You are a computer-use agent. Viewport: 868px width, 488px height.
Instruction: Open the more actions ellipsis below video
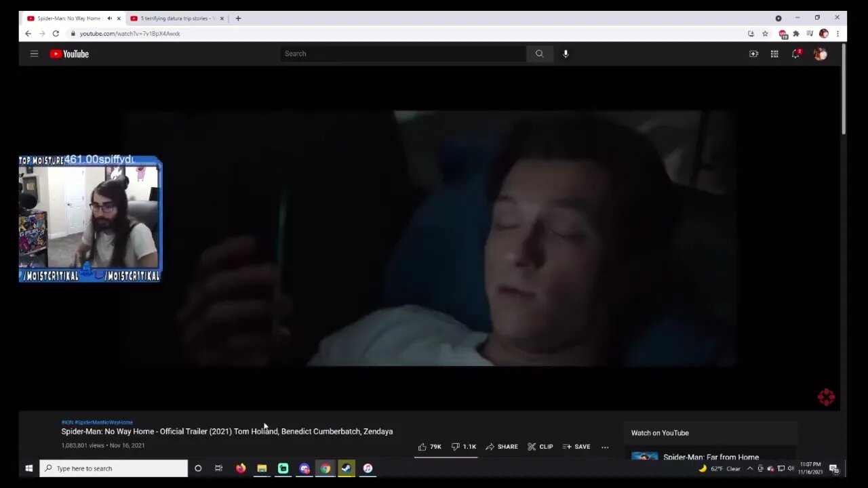(x=605, y=447)
